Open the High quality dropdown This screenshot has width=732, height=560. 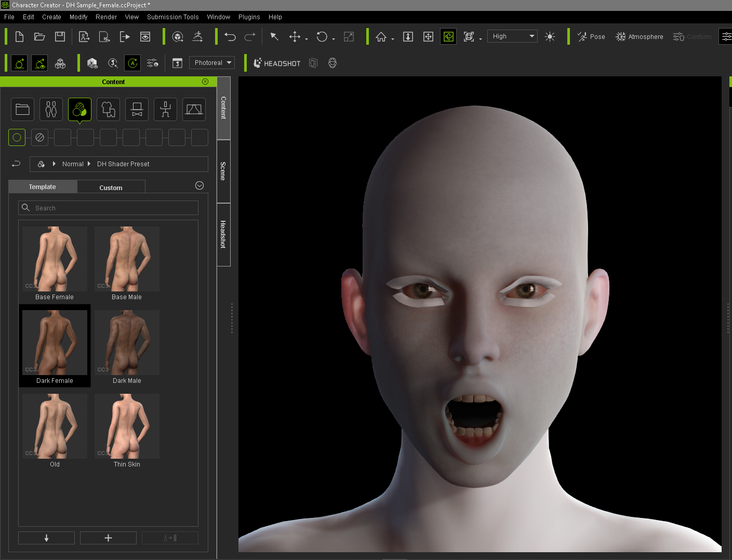512,36
